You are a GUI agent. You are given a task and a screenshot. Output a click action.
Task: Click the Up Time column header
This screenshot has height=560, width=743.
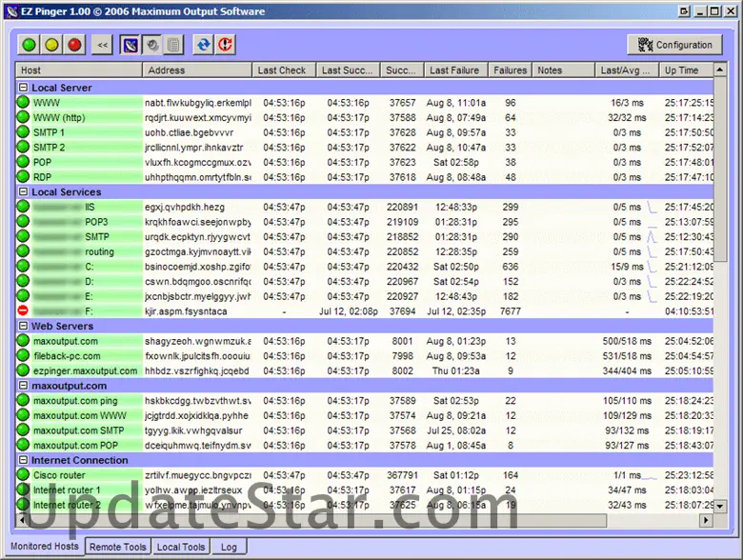click(x=686, y=70)
